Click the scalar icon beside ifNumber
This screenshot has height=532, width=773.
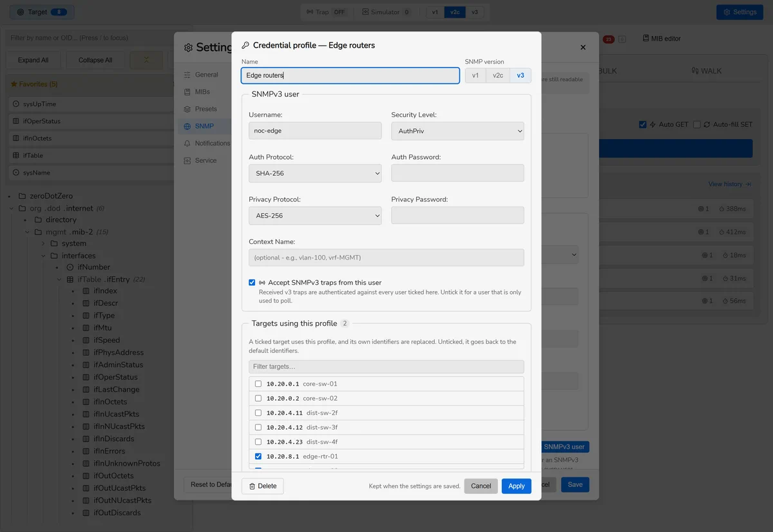click(70, 267)
